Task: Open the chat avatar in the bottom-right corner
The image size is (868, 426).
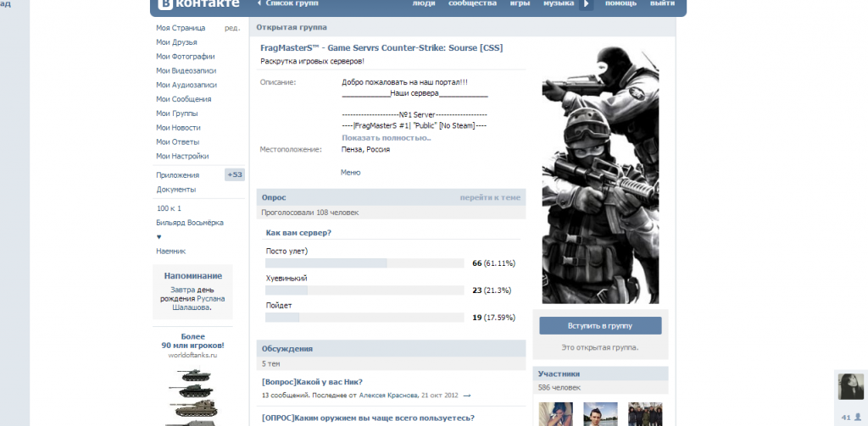Action: (850, 387)
